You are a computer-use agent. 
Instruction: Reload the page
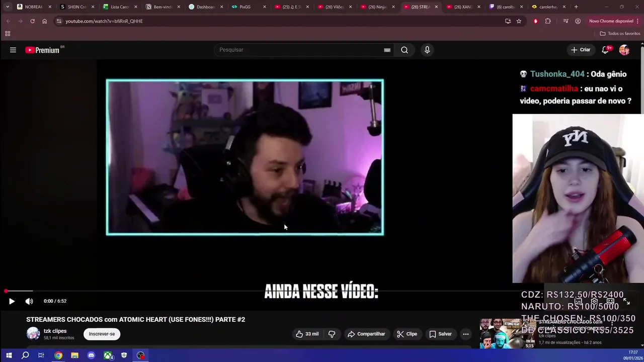coord(32,21)
